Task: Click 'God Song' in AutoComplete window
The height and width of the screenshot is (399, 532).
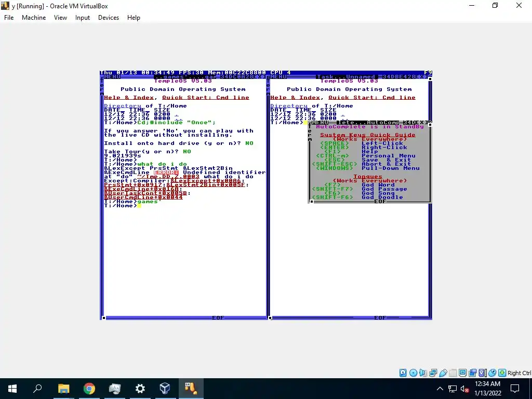Action: (378, 193)
